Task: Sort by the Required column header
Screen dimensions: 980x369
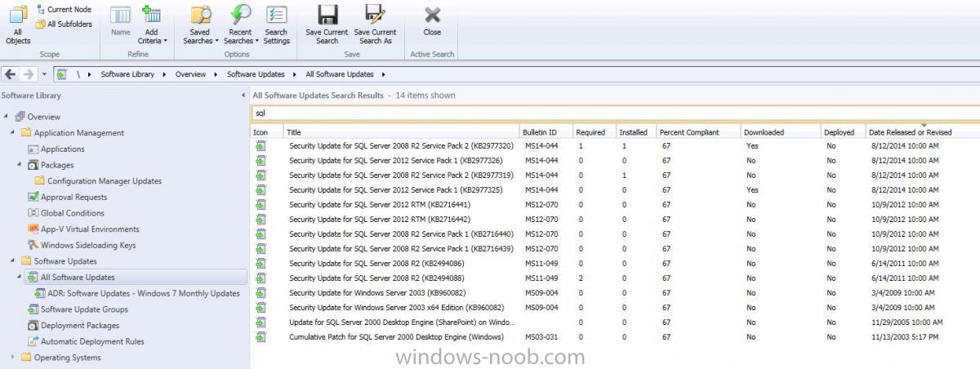Action: [x=594, y=132]
